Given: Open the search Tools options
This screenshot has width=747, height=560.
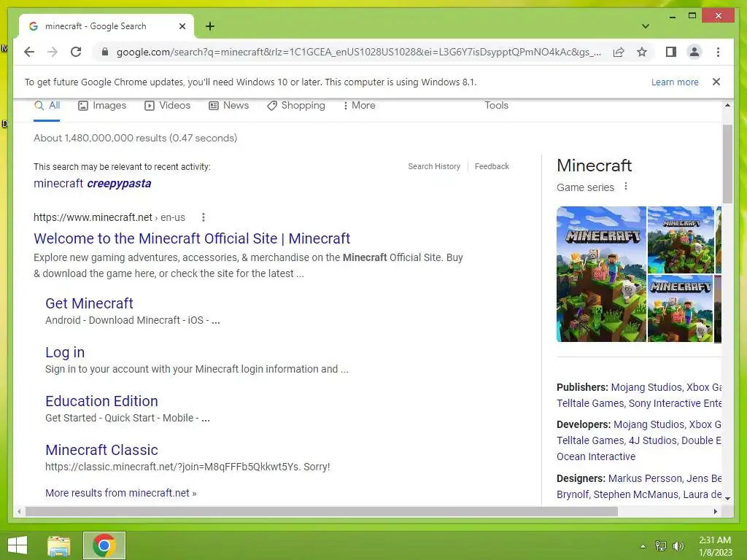Looking at the screenshot, I should coord(496,105).
